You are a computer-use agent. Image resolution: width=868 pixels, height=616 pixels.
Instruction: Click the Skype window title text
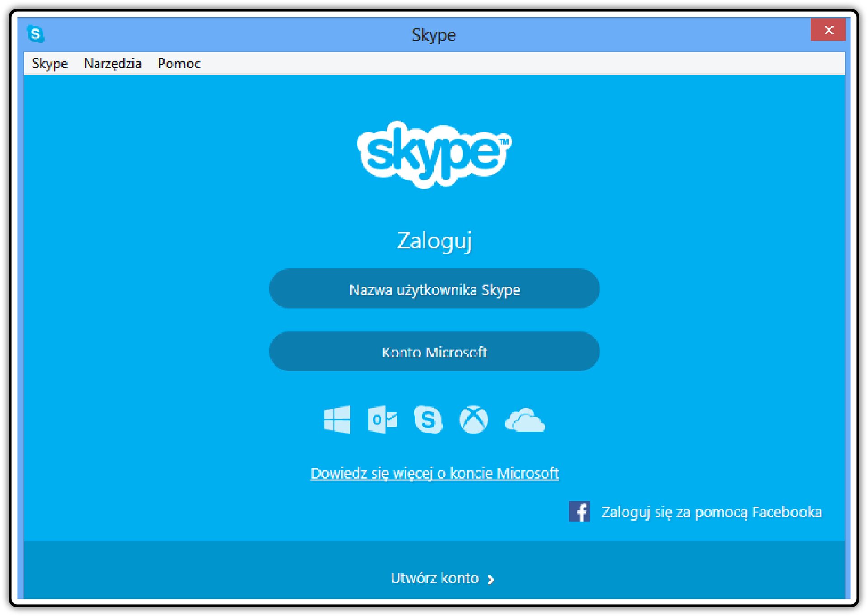(x=434, y=35)
